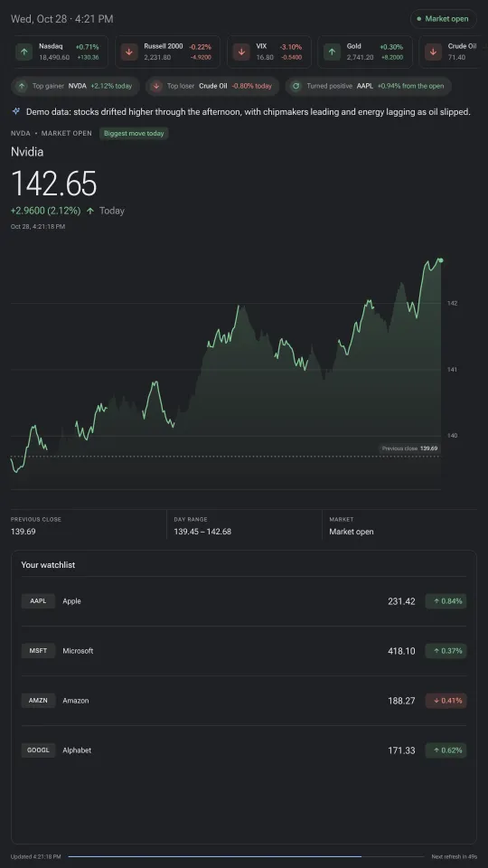488x868 pixels.
Task: Click the VIX red down-arrow icon
Action: [240, 52]
